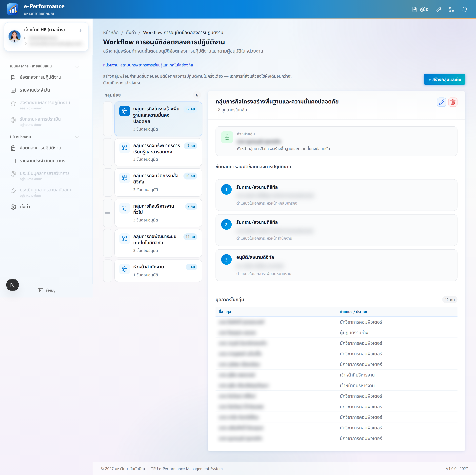
Task: Open the notification bell icon
Action: click(465, 9)
